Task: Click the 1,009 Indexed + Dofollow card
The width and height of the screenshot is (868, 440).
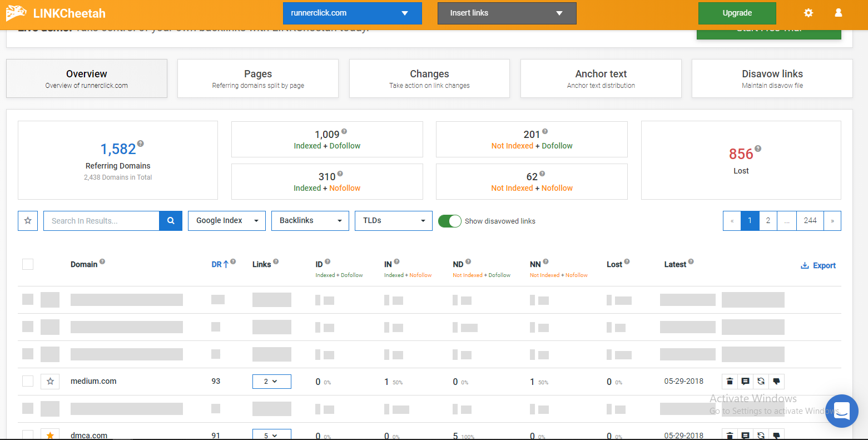Action: point(327,139)
